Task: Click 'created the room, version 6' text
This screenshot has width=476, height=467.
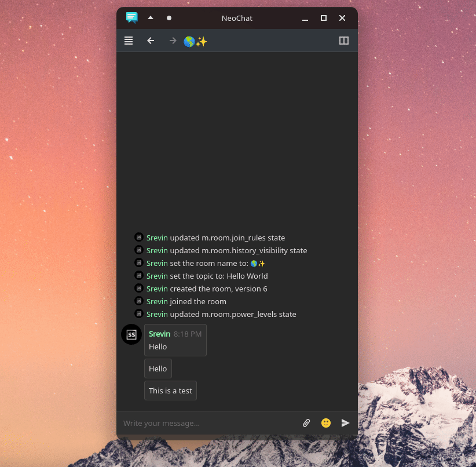Action: coord(218,289)
